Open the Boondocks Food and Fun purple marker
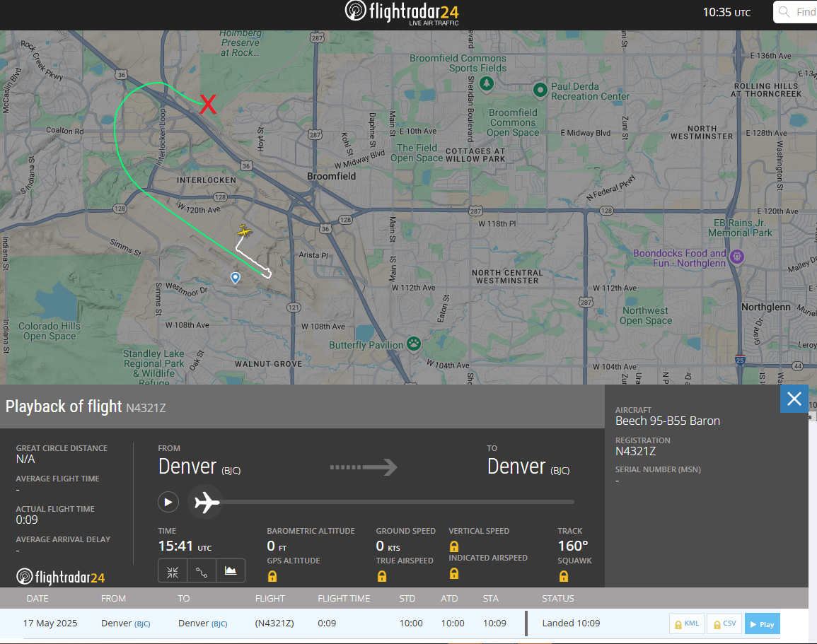This screenshot has width=817, height=644. click(737, 256)
